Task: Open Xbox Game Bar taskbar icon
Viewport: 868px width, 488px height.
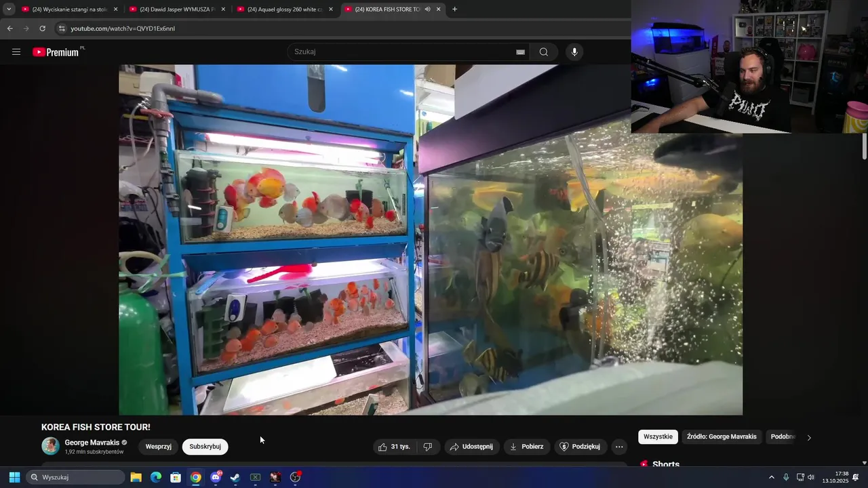Action: coord(256,477)
